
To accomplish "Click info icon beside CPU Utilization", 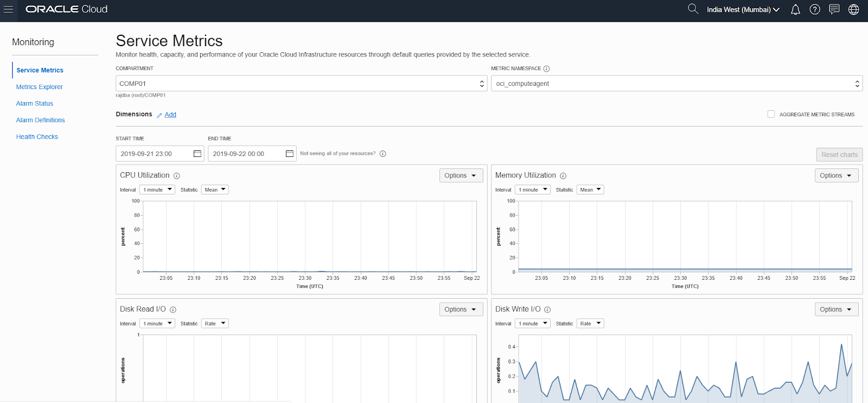I will 177,176.
